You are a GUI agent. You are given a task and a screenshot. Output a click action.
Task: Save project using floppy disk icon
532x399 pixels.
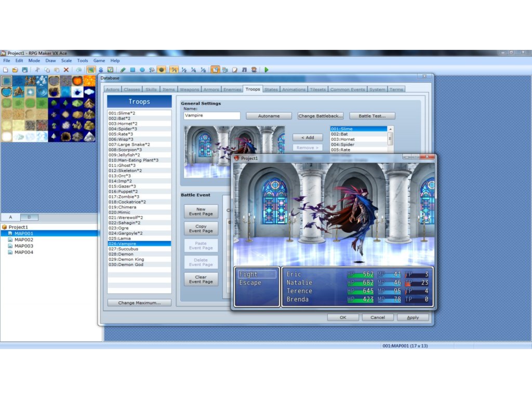click(24, 70)
